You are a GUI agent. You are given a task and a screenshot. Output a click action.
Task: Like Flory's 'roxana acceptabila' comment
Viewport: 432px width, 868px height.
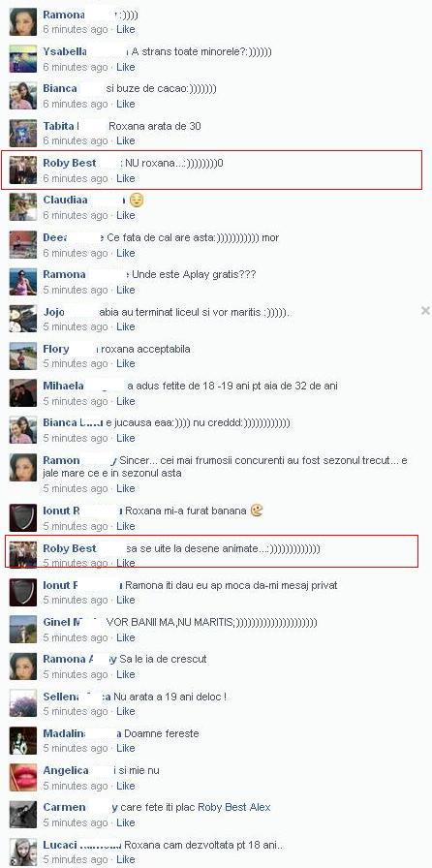coord(126,363)
